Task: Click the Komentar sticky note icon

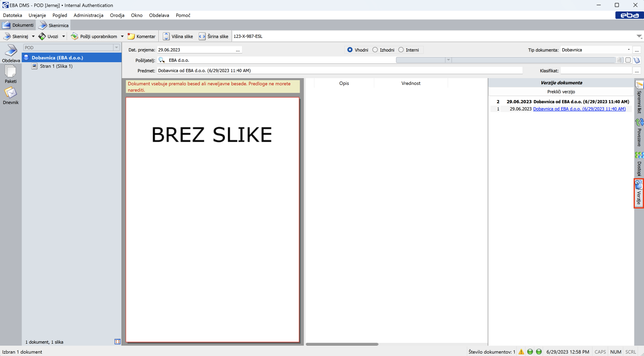Action: [131, 36]
